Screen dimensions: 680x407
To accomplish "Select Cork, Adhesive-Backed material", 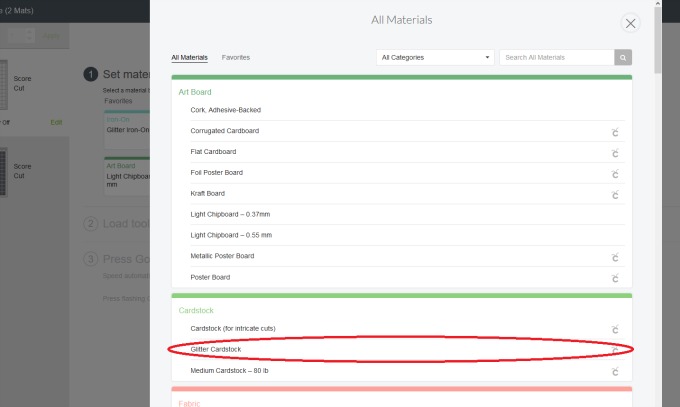I will (407, 110).
